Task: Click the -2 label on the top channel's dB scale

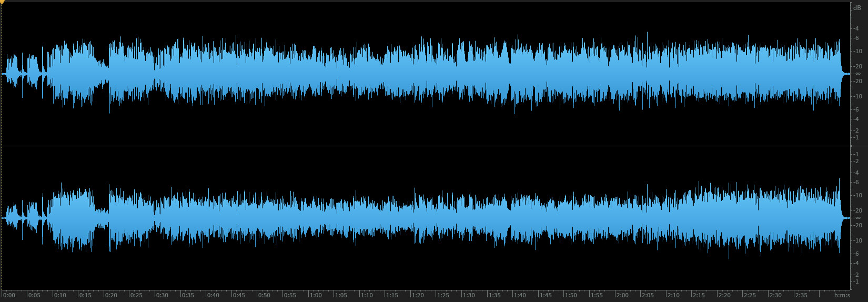Action: click(856, 130)
